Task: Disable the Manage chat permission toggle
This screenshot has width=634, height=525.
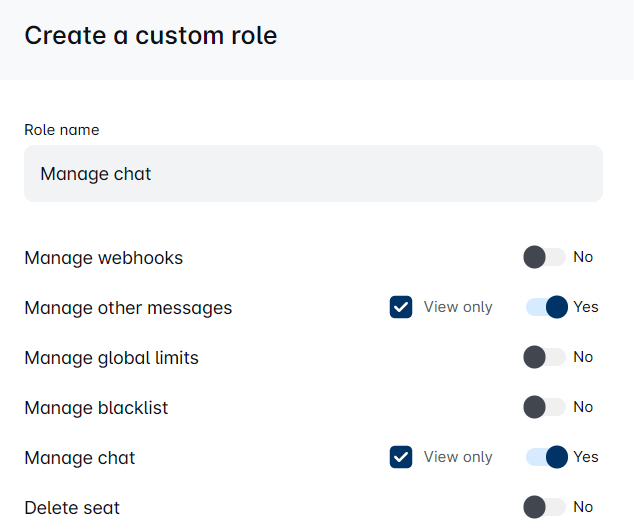Action: click(547, 457)
